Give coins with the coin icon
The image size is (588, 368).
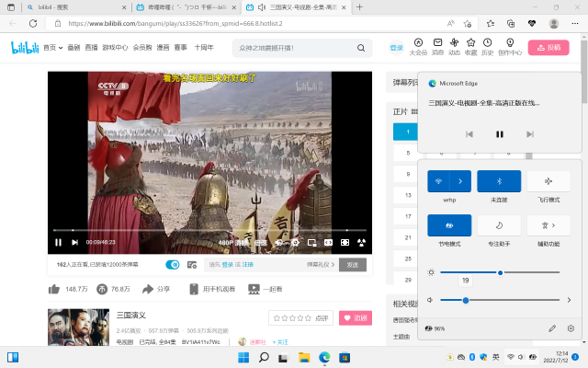tap(102, 289)
